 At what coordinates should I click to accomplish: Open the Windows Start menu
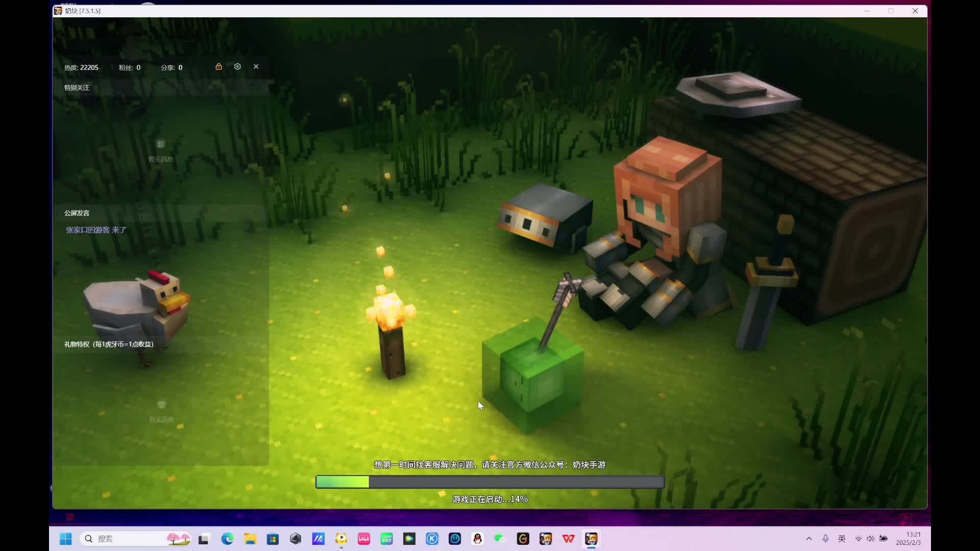pos(66,539)
